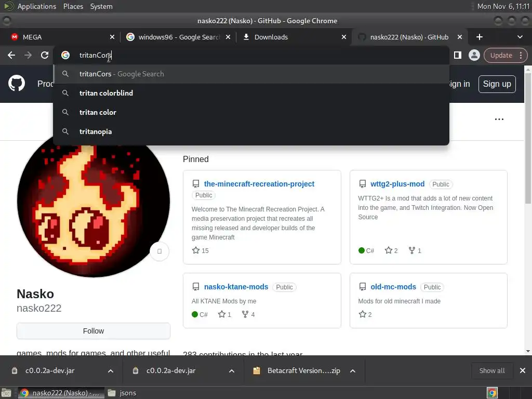
Task: Click the jsons folder in the taskbar
Action: click(x=122, y=393)
